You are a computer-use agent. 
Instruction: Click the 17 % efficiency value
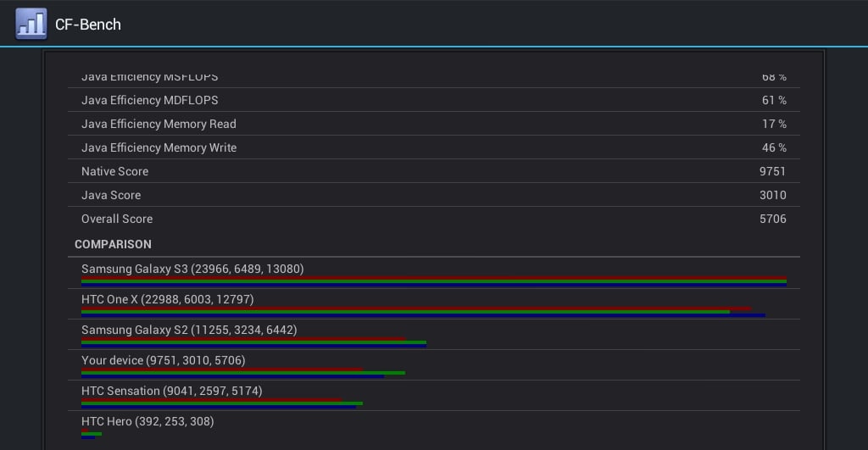coord(774,124)
